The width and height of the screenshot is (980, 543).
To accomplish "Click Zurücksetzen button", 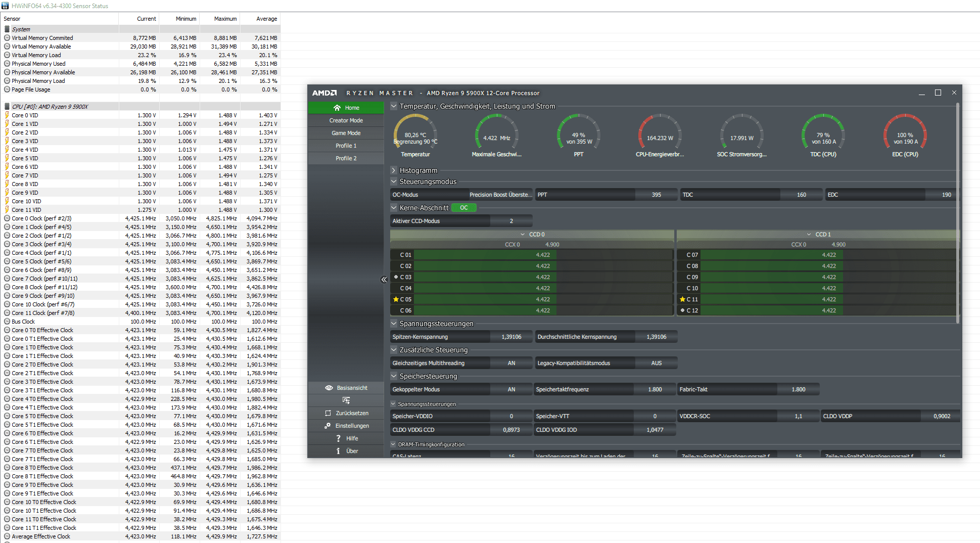I will click(346, 413).
